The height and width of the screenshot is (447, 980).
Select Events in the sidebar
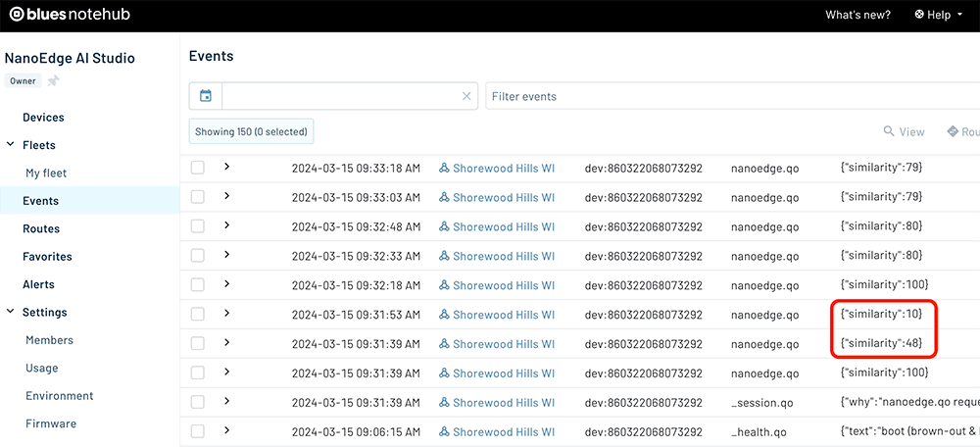tap(40, 201)
